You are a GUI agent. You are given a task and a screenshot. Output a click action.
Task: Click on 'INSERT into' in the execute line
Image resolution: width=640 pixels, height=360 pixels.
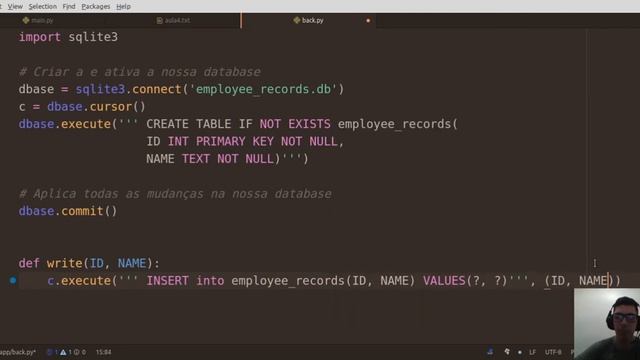pos(185,281)
